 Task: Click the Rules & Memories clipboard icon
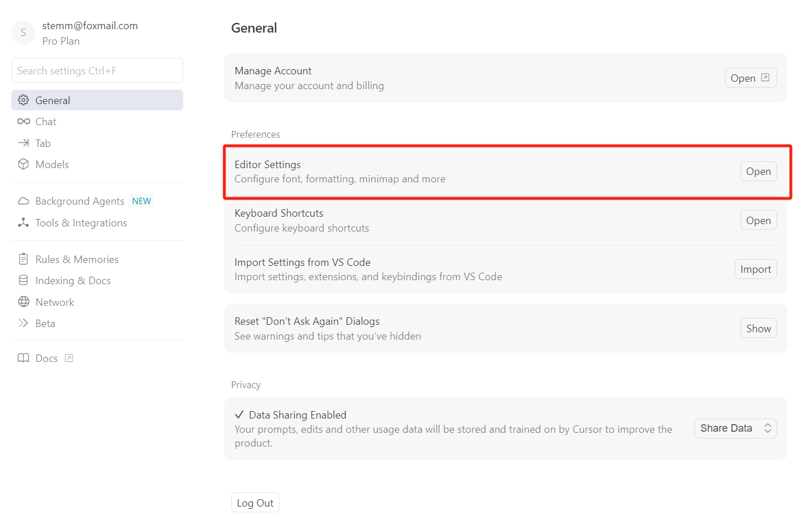pos(23,259)
